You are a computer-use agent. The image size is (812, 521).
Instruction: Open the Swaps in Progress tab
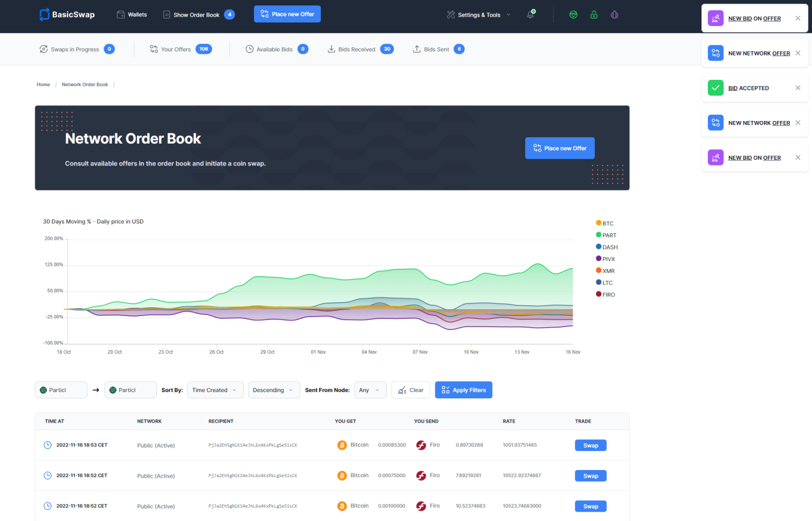point(77,49)
